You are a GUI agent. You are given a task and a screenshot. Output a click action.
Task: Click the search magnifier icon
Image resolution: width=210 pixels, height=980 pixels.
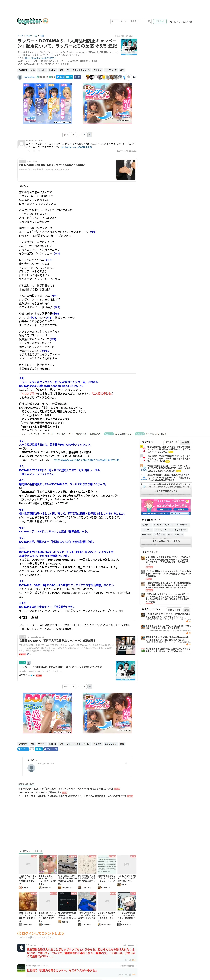point(149,21)
